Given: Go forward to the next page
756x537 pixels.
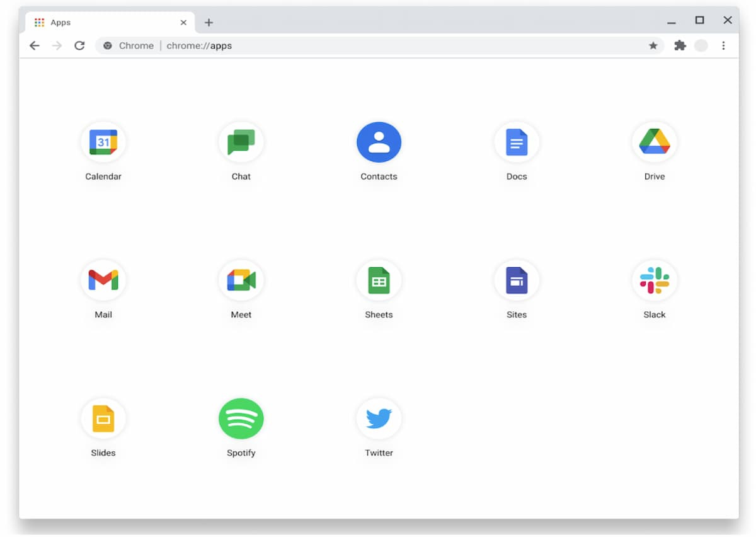Looking at the screenshot, I should 57,45.
